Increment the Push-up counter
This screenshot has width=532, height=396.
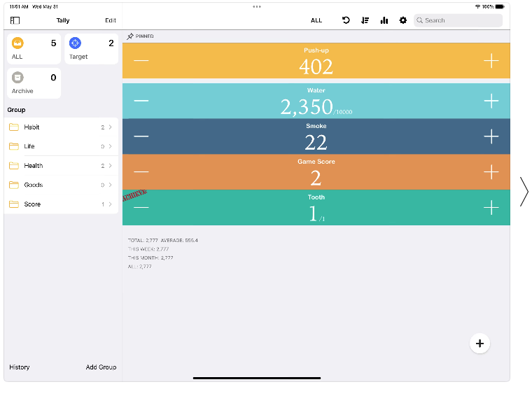click(491, 61)
